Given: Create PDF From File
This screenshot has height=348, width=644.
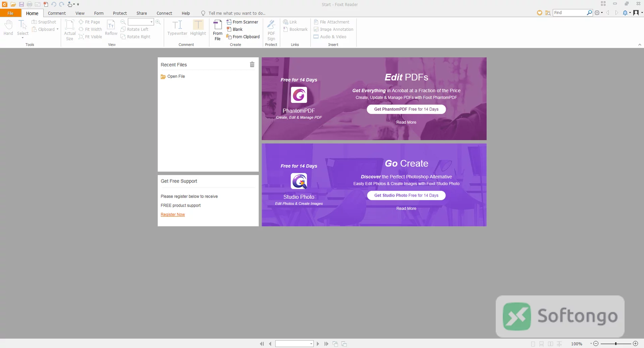Looking at the screenshot, I should 217,30.
